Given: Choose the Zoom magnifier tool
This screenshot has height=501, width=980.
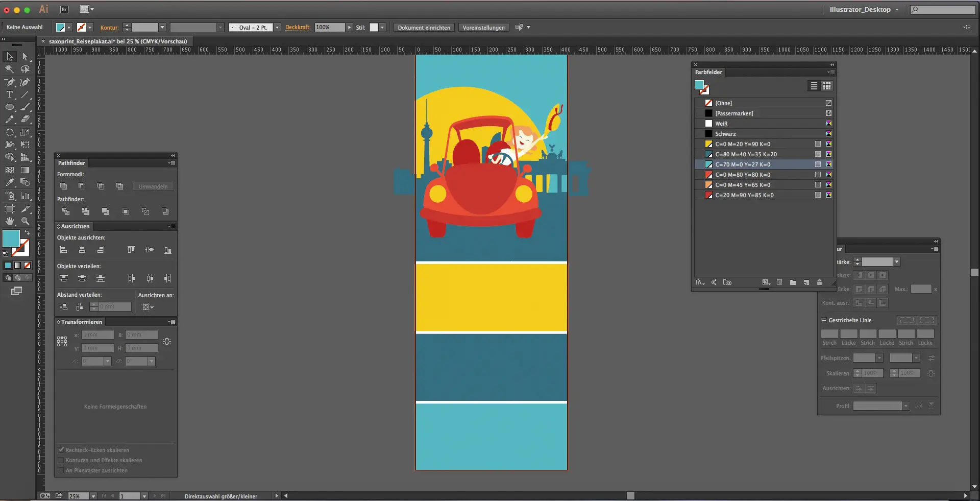Looking at the screenshot, I should coord(25,221).
